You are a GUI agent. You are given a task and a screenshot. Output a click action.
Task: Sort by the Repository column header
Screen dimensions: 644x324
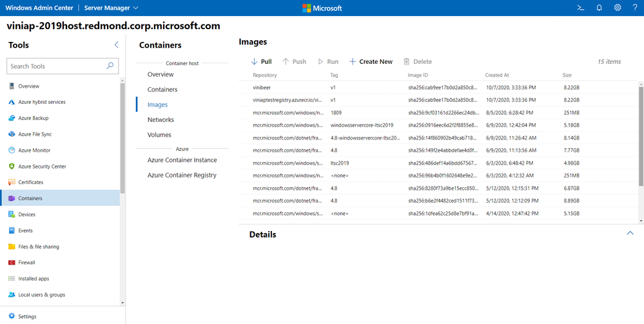[x=265, y=76]
